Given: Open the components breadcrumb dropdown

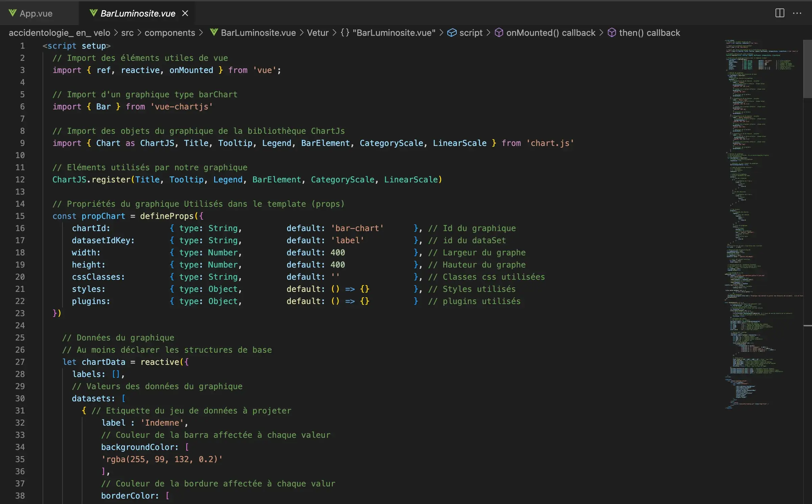Looking at the screenshot, I should 170,32.
